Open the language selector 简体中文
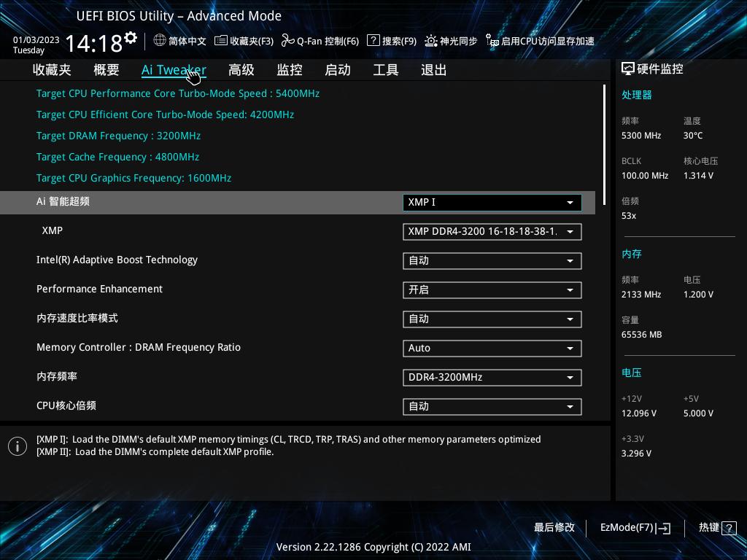Viewport: 747px width, 560px height. pyautogui.click(x=179, y=41)
